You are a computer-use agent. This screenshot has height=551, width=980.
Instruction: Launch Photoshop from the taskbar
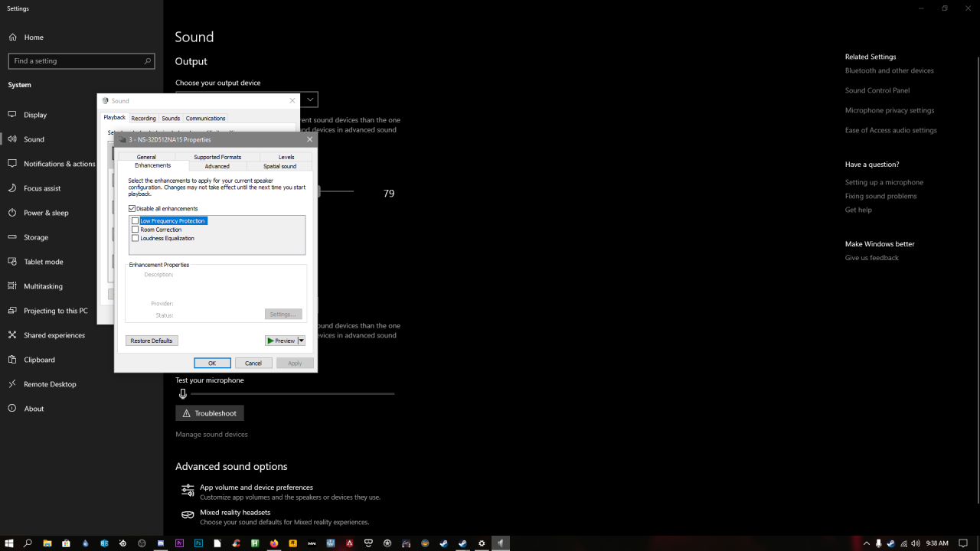click(x=198, y=543)
